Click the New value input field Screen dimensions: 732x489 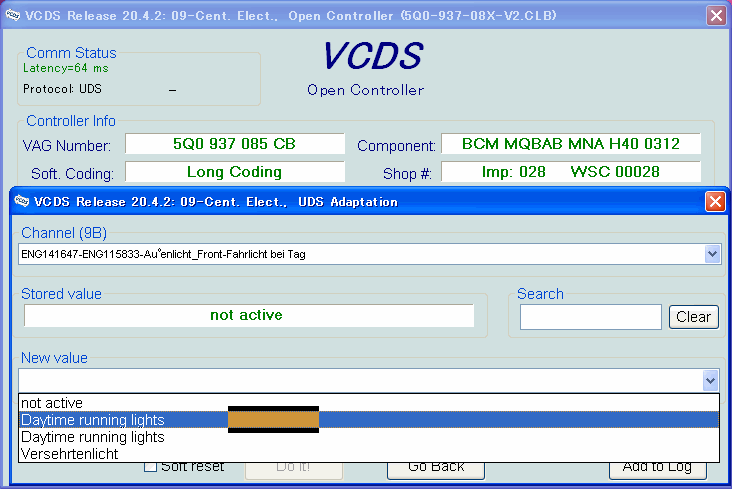tap(360, 381)
